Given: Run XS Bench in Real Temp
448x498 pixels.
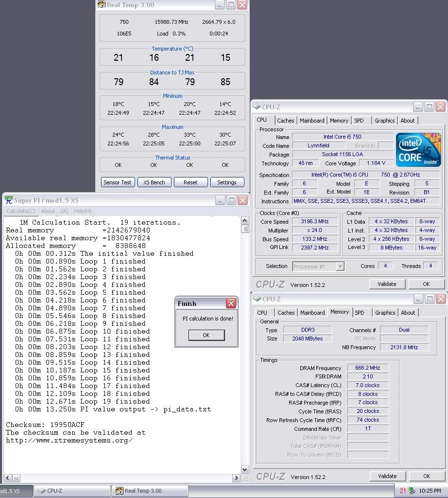Looking at the screenshot, I should click(x=154, y=182).
